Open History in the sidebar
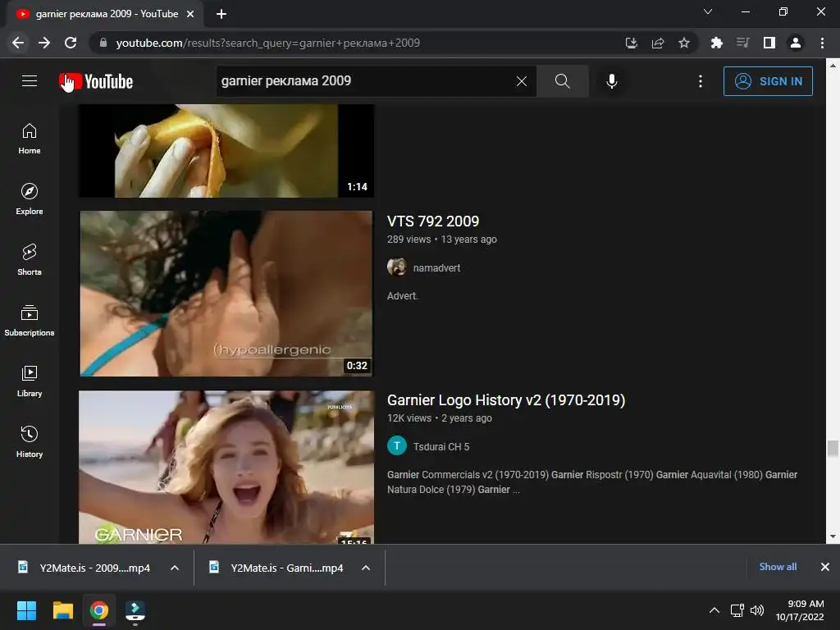Screen dimensions: 840x630 click(x=30, y=442)
